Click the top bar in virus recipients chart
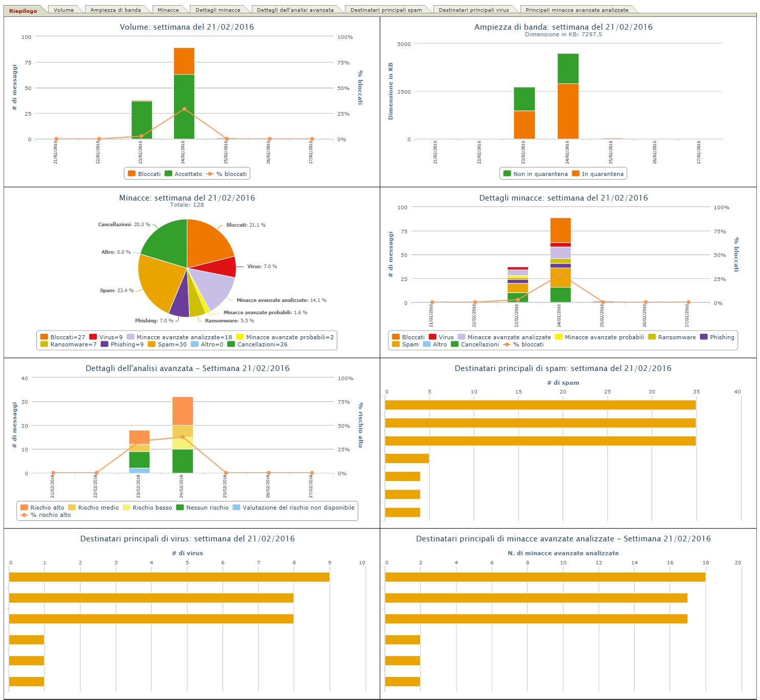760x700 pixels. coord(169,577)
